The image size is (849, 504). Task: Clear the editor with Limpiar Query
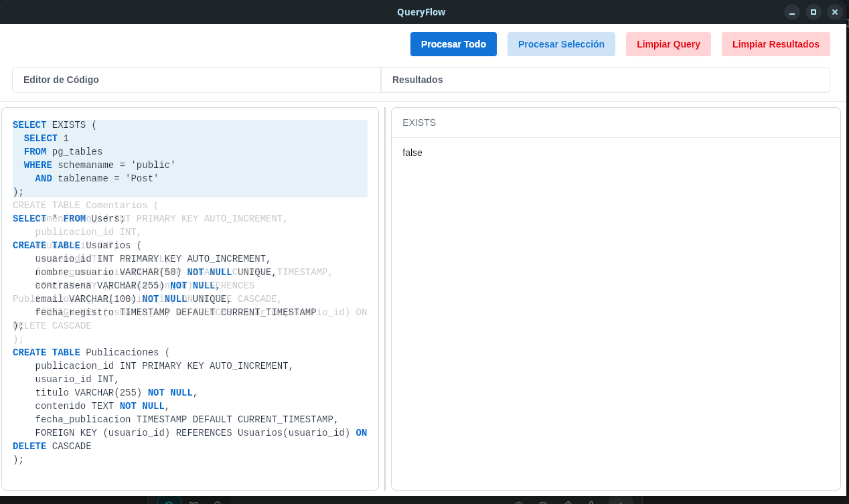coord(668,44)
